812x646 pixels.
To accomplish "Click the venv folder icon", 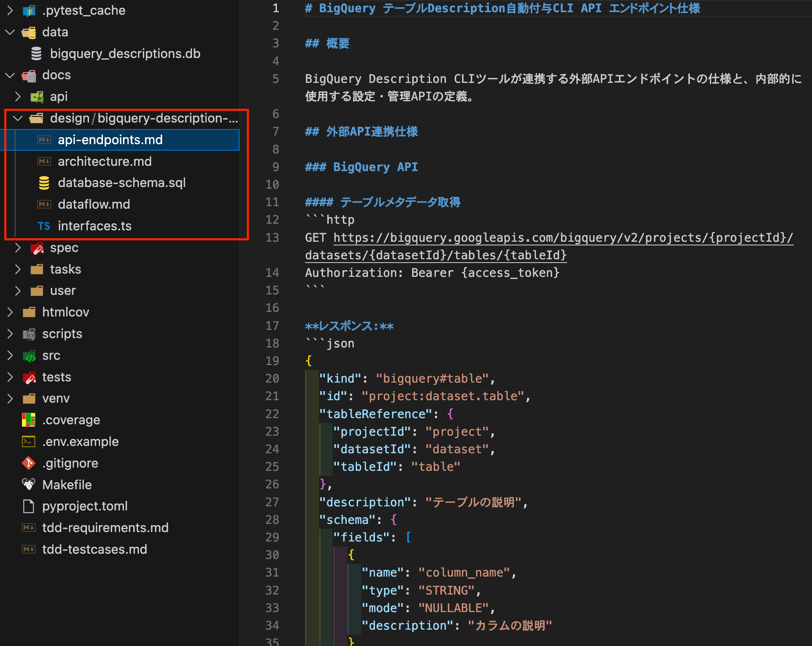I will click(x=29, y=399).
